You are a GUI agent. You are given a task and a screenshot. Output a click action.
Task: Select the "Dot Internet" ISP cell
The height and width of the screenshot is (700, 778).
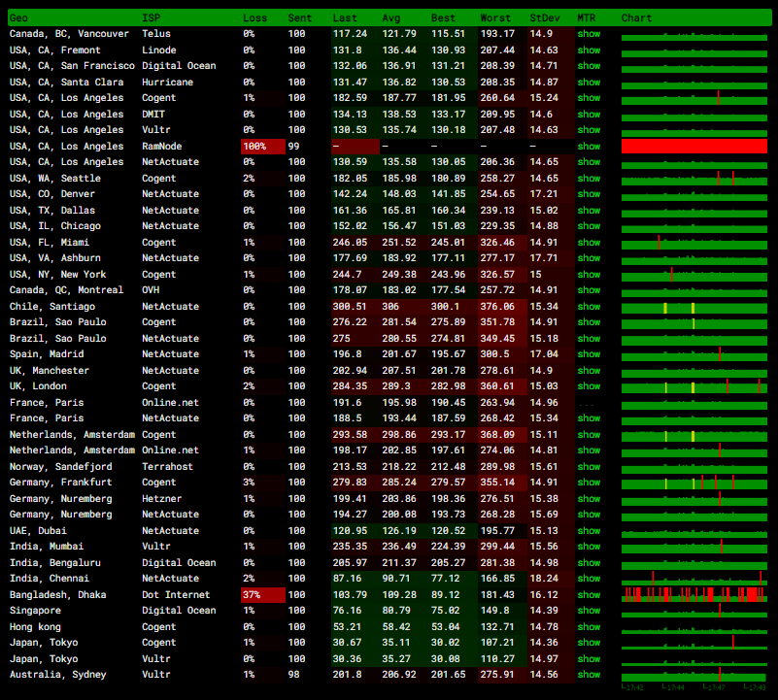[x=176, y=594]
